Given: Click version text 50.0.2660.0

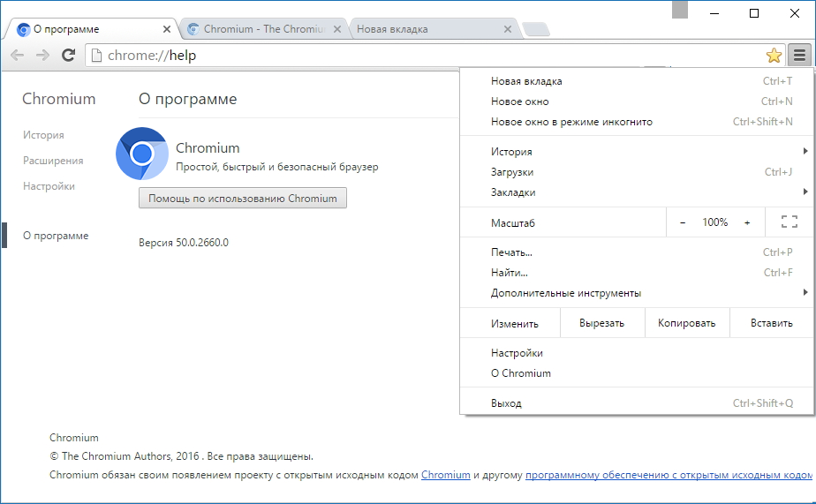Looking at the screenshot, I should pos(183,243).
